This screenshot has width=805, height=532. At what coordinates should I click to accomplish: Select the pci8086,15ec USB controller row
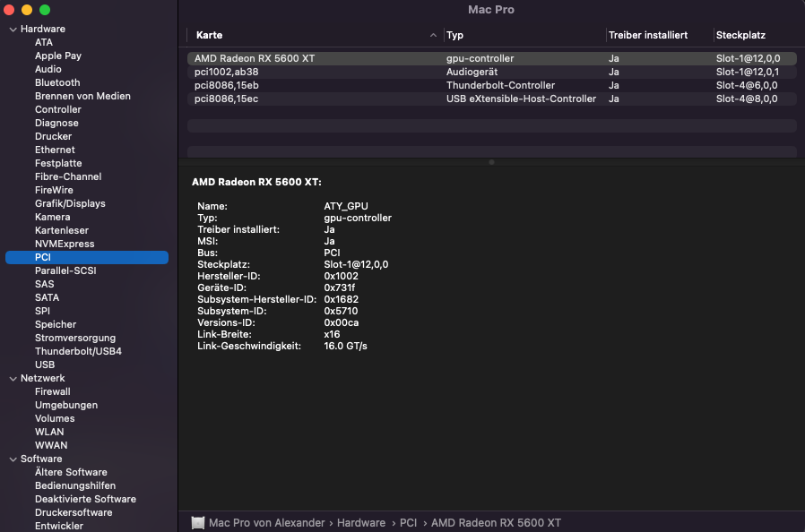(x=227, y=99)
